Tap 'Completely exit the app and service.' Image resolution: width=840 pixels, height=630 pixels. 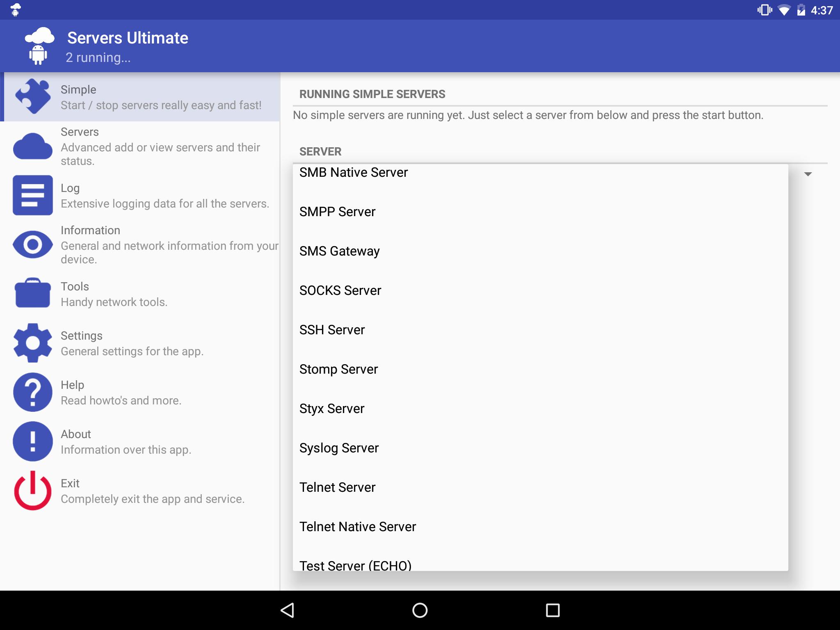pos(153,499)
